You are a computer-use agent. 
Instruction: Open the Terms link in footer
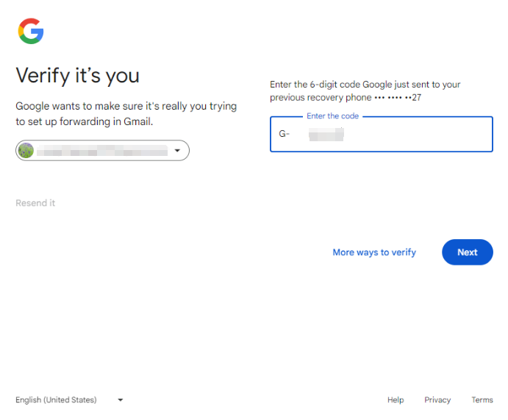tap(482, 400)
